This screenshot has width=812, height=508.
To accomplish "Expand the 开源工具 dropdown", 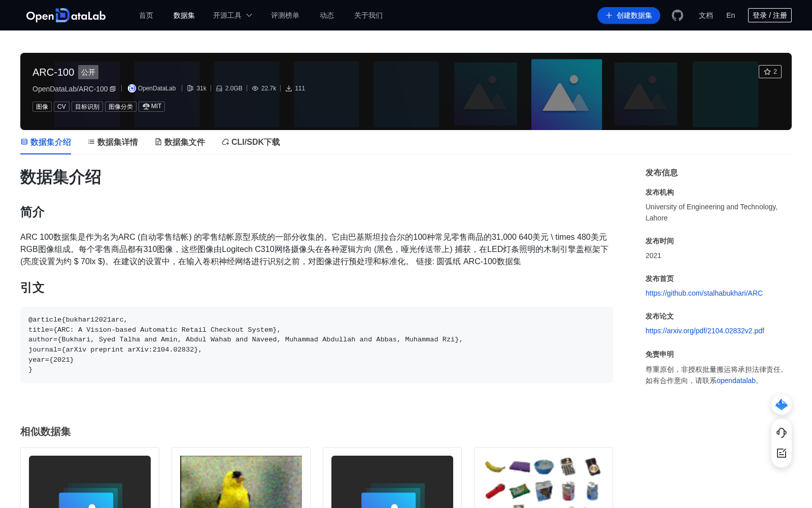I will (x=232, y=15).
